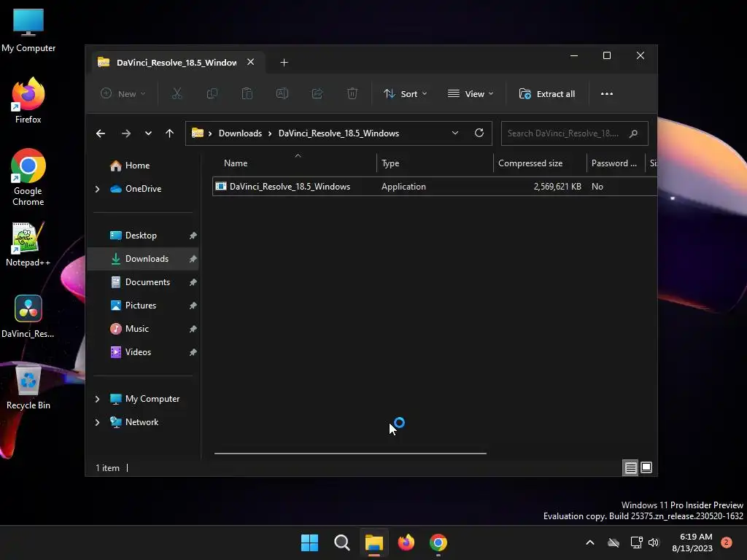The height and width of the screenshot is (560, 747).
Task: Click the Share icon in toolbar
Action: [x=317, y=94]
